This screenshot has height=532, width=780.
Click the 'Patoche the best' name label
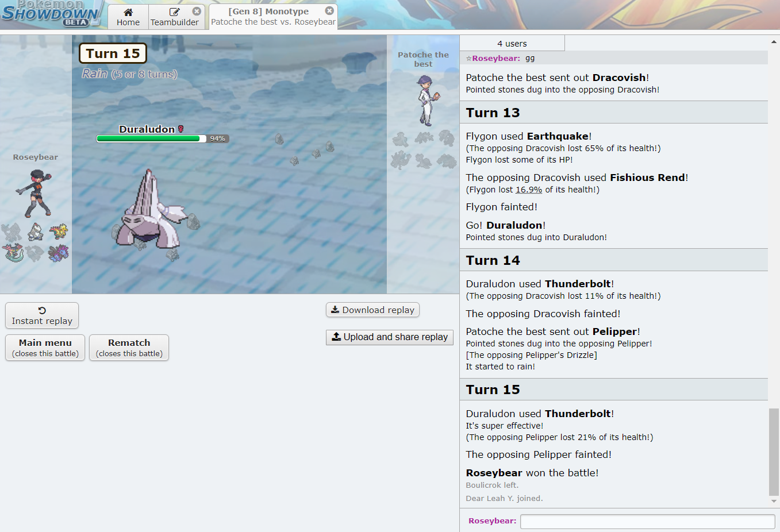tap(423, 59)
